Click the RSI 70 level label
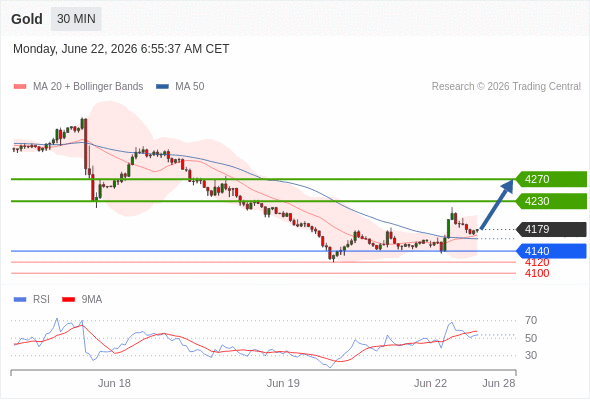Viewport: 590px width, 400px height. (x=531, y=321)
